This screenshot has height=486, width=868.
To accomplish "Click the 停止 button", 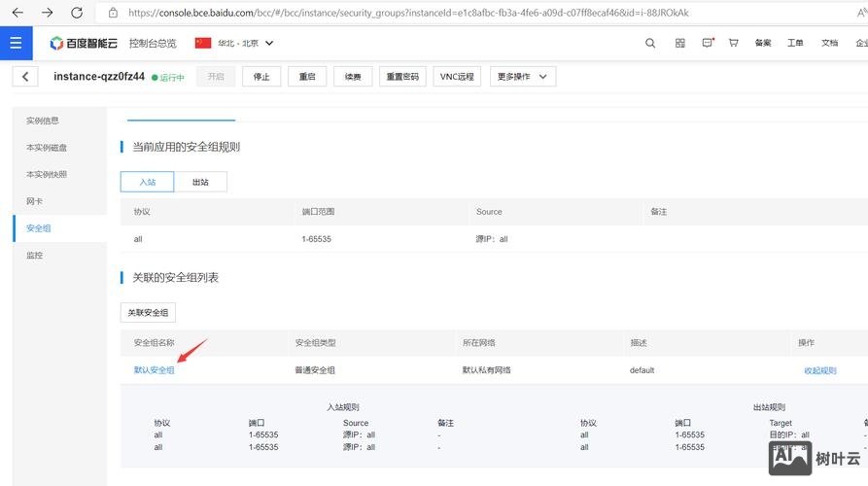I will click(261, 77).
